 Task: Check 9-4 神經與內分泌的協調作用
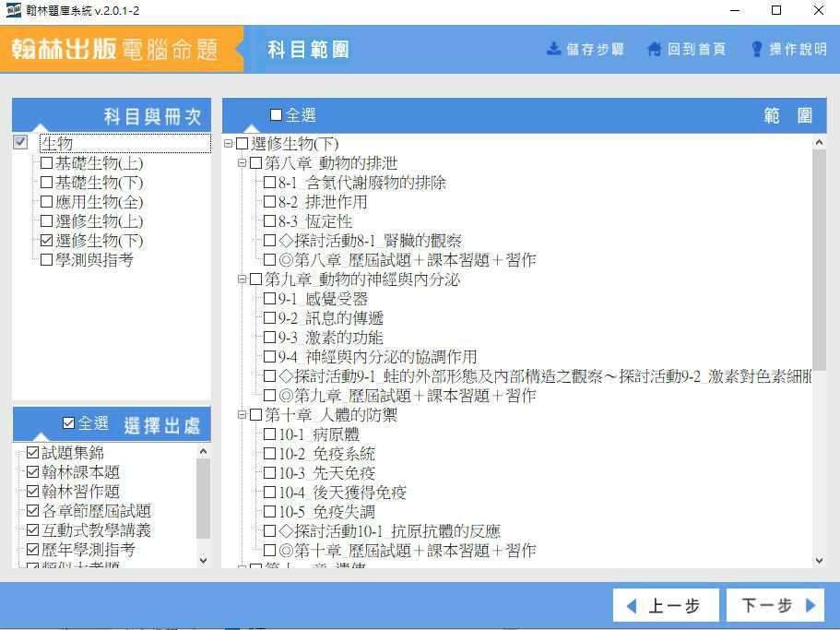click(269, 357)
